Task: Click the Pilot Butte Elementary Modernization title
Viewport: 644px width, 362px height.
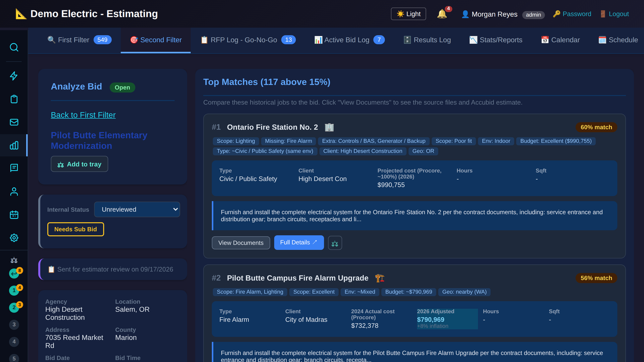Action: click(x=99, y=141)
